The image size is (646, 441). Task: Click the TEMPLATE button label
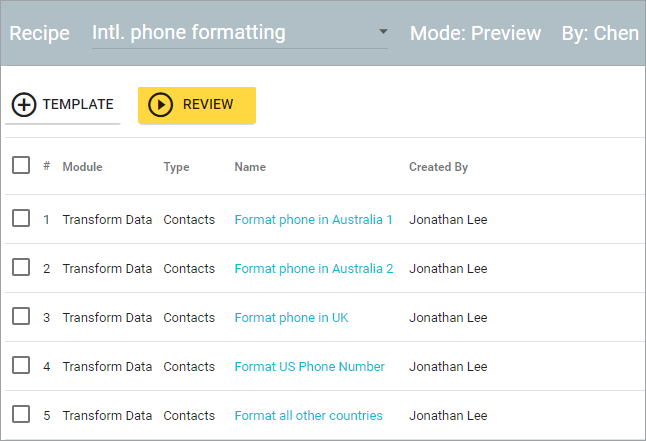[x=78, y=104]
